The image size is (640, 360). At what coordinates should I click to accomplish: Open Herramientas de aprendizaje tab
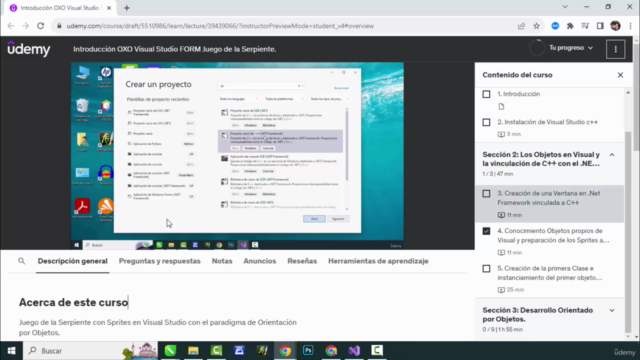(x=378, y=261)
